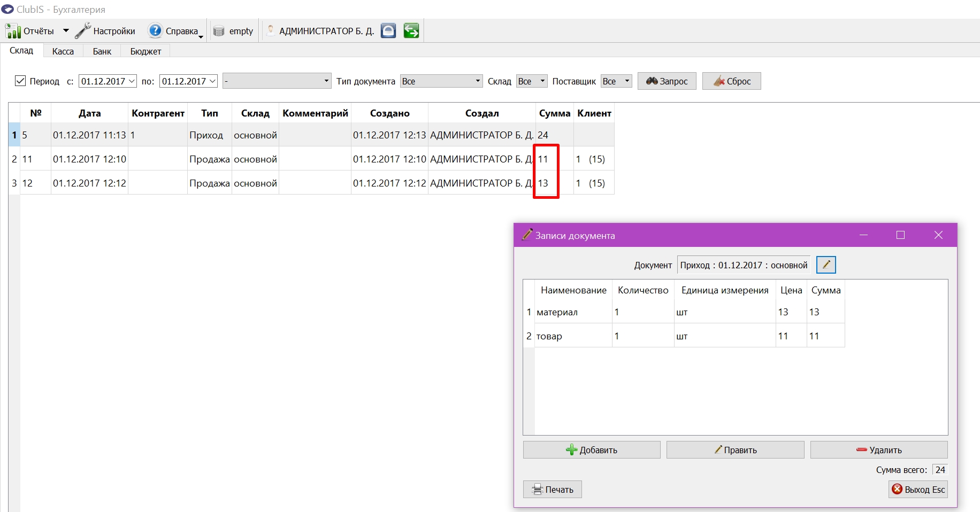Toggle the Период checkbox
Image resolution: width=980 pixels, height=512 pixels.
tap(20, 81)
